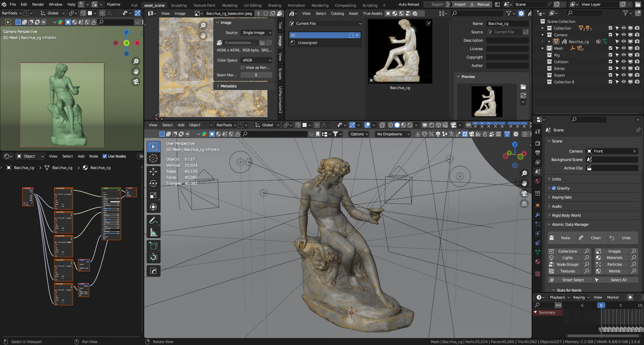Select the Unassigned catalog in asset browser
The image size is (644, 345).
pos(308,42)
